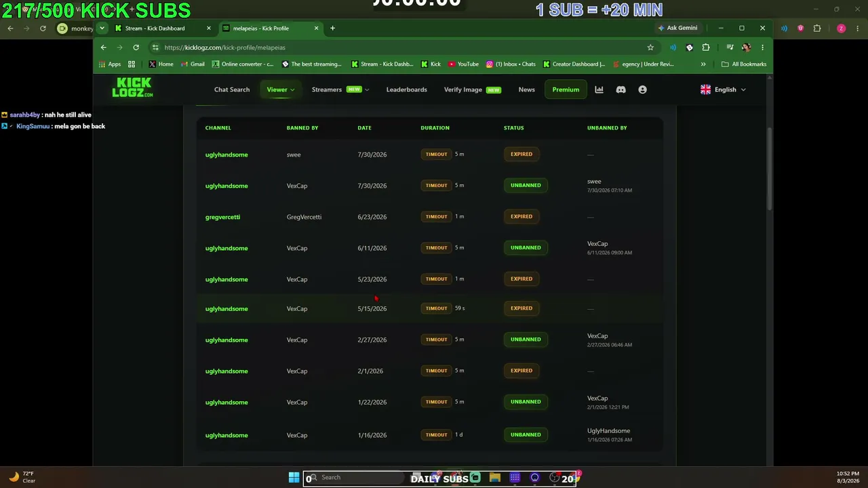868x488 pixels.
Task: Open the Instagram Inbox Chats bookmark
Action: coord(511,64)
